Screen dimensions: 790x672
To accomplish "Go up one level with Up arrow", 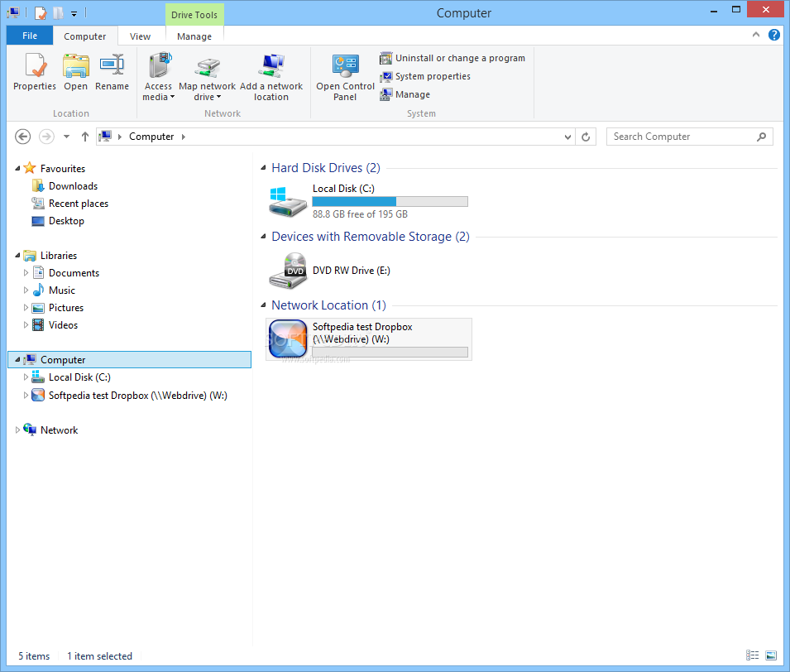I will tap(85, 137).
